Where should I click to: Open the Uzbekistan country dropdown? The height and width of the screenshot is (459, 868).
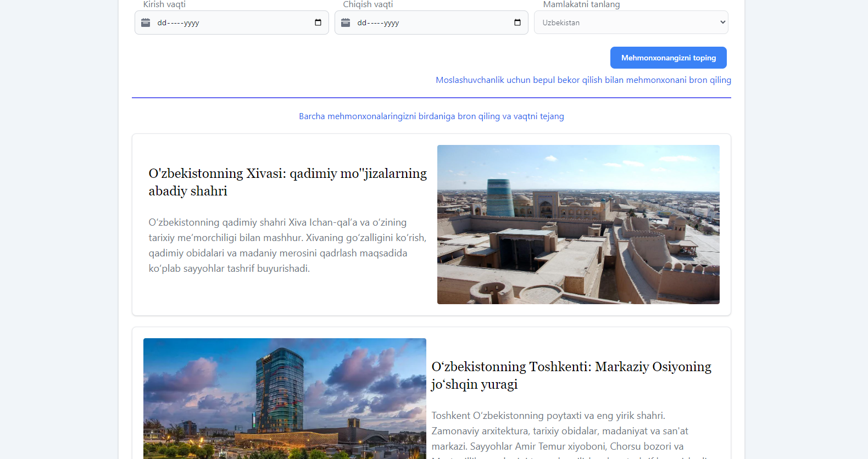point(631,23)
